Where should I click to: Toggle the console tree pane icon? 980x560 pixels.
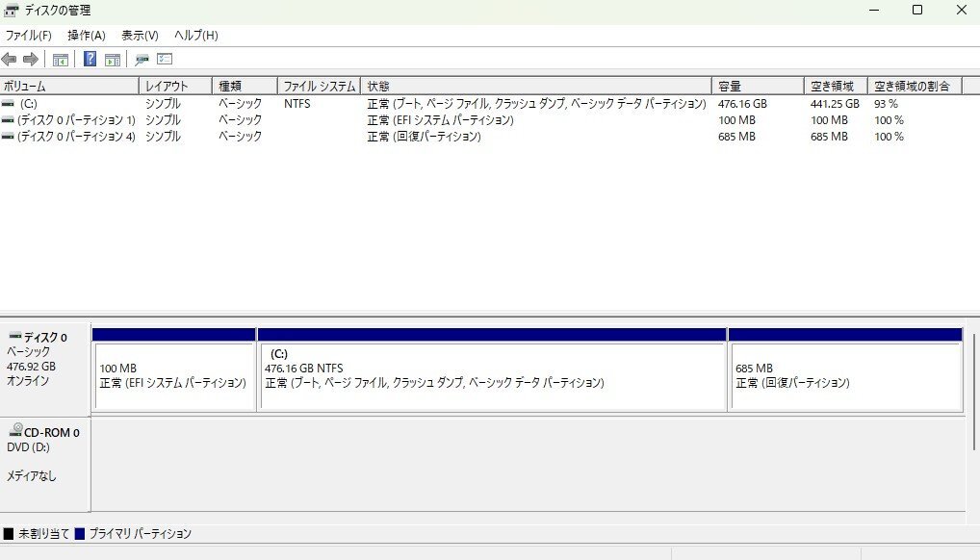pyautogui.click(x=62, y=59)
